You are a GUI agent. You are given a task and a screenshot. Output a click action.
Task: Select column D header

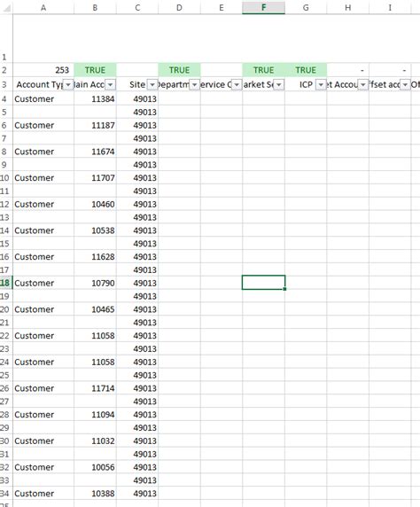click(x=180, y=8)
